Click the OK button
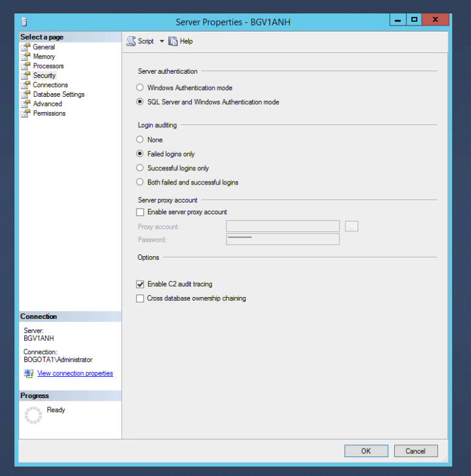Screen dimensions: 471x476 click(366, 451)
